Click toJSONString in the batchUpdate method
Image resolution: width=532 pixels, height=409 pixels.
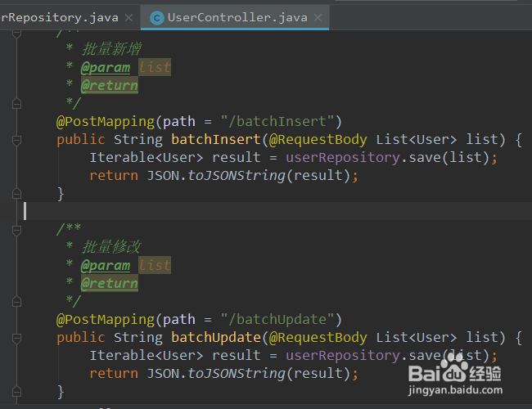click(x=237, y=374)
